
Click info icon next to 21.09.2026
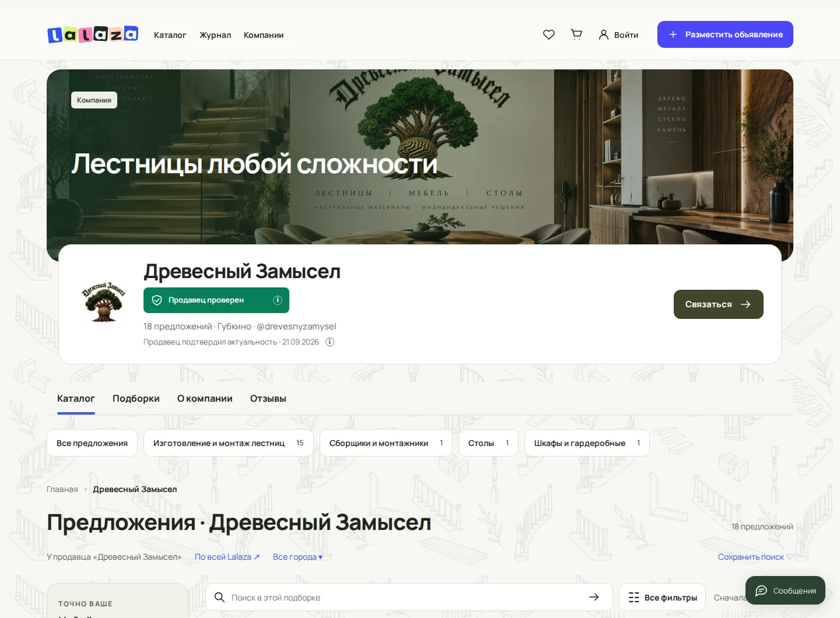(x=330, y=342)
